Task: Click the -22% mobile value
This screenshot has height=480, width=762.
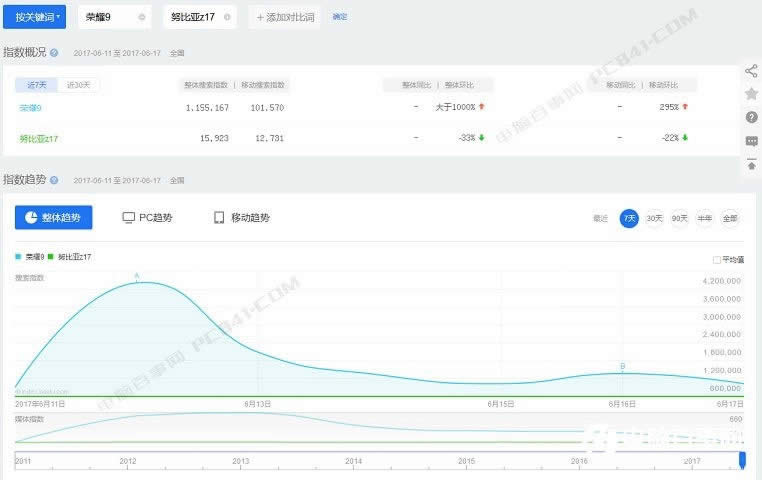Action: [x=670, y=138]
